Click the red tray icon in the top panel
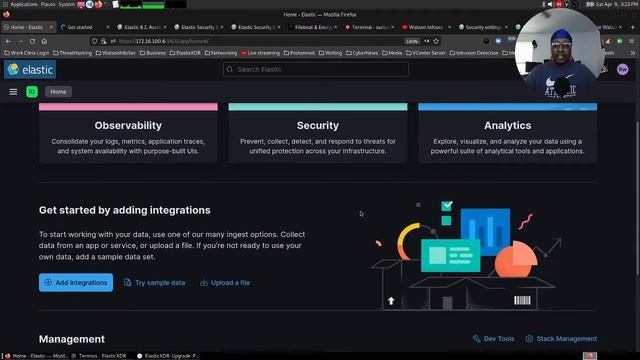 [559, 4]
